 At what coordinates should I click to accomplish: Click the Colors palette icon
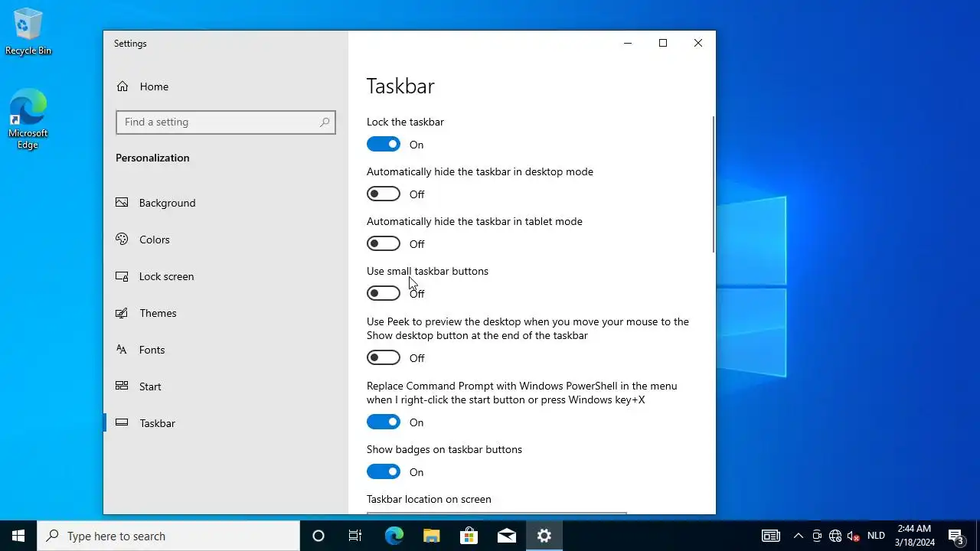[122, 240]
